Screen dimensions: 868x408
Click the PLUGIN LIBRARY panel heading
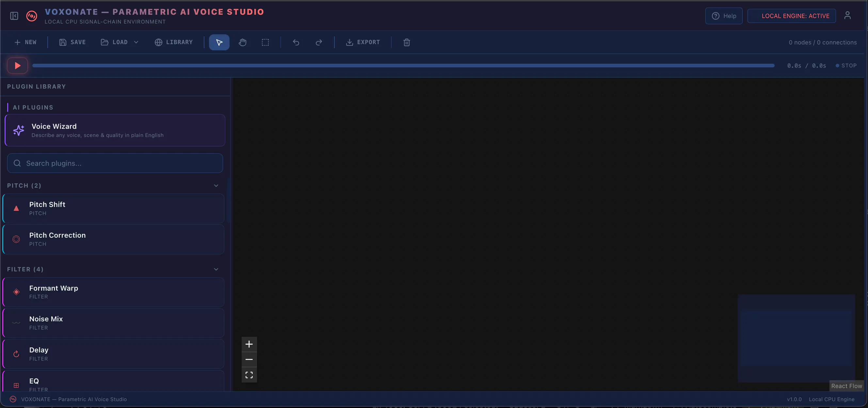pos(36,86)
